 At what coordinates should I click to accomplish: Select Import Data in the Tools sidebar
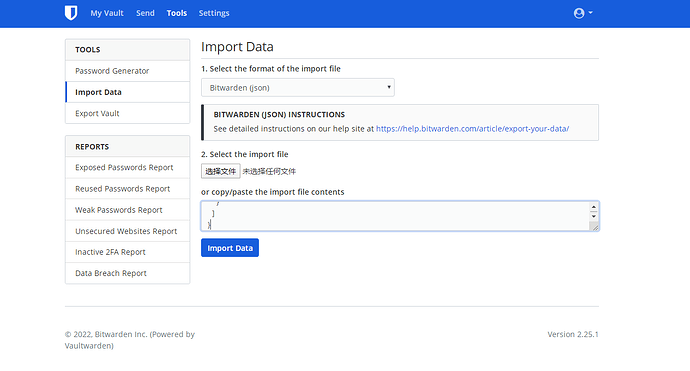click(128, 92)
